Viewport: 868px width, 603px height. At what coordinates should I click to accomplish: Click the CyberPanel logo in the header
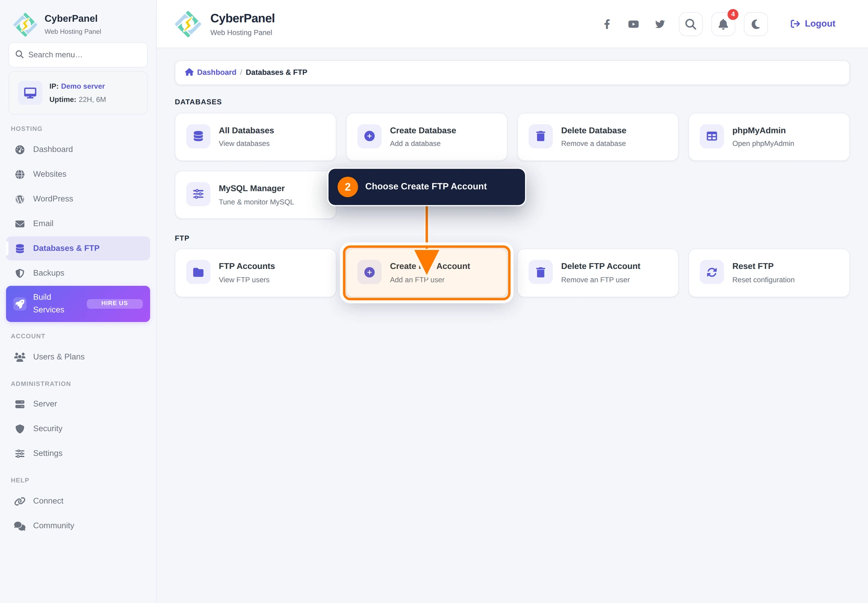[188, 24]
